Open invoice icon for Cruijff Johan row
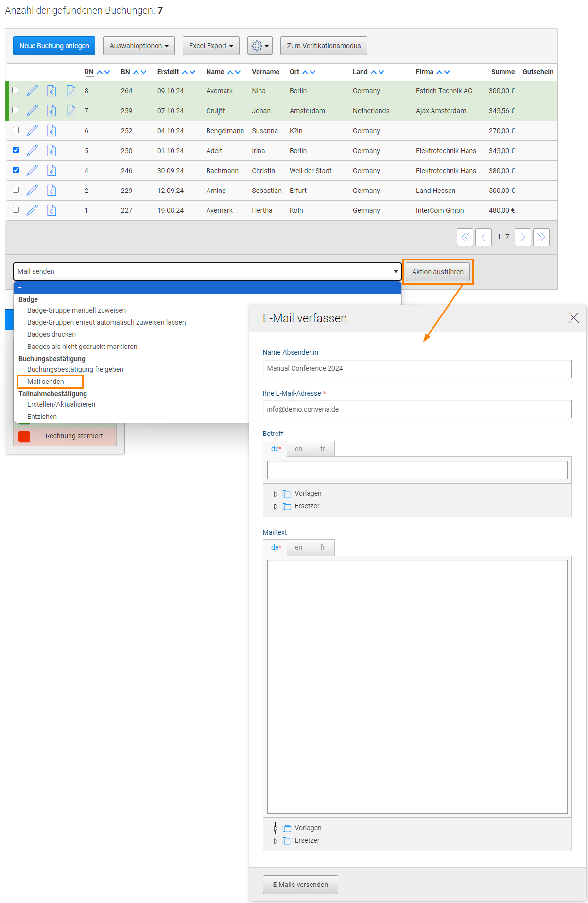 (x=52, y=111)
